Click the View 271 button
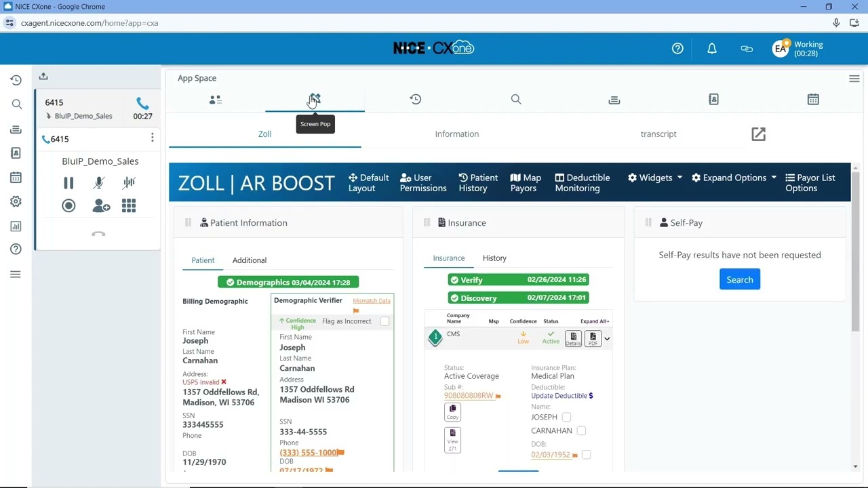This screenshot has width=868, height=488. pos(452,440)
